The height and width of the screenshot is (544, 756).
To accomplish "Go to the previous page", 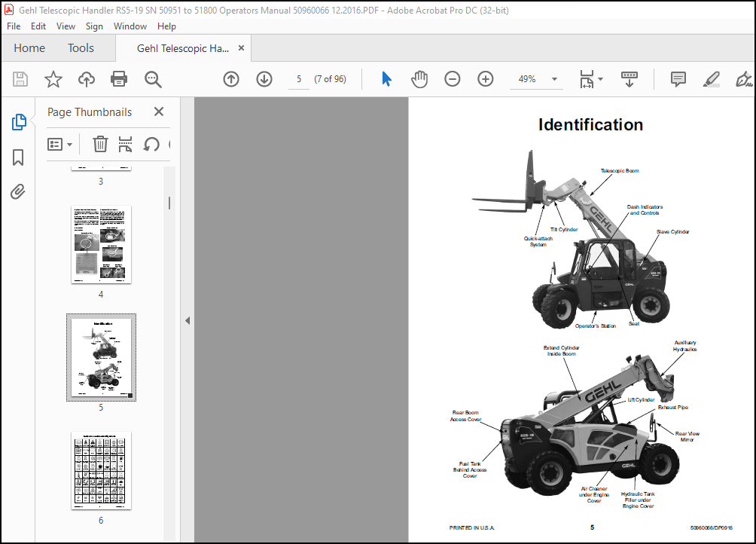I will click(231, 79).
